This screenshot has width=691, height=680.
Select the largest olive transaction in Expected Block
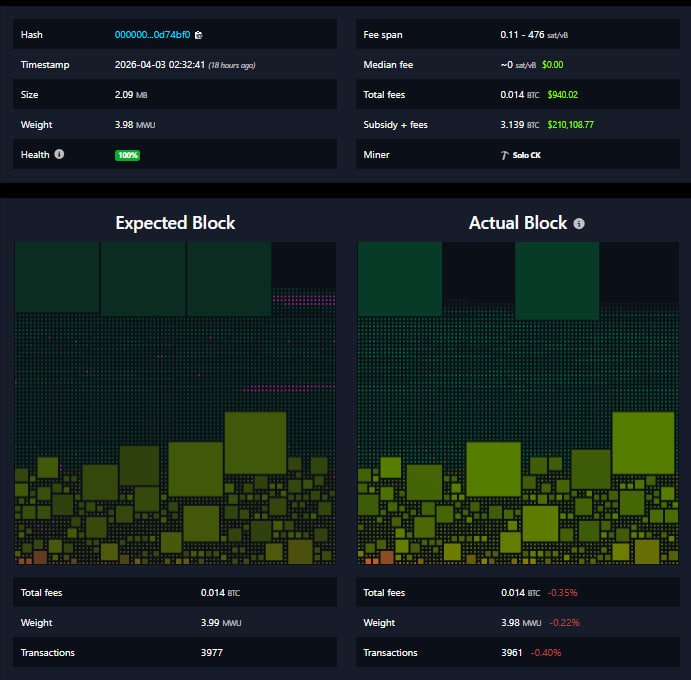(255, 442)
